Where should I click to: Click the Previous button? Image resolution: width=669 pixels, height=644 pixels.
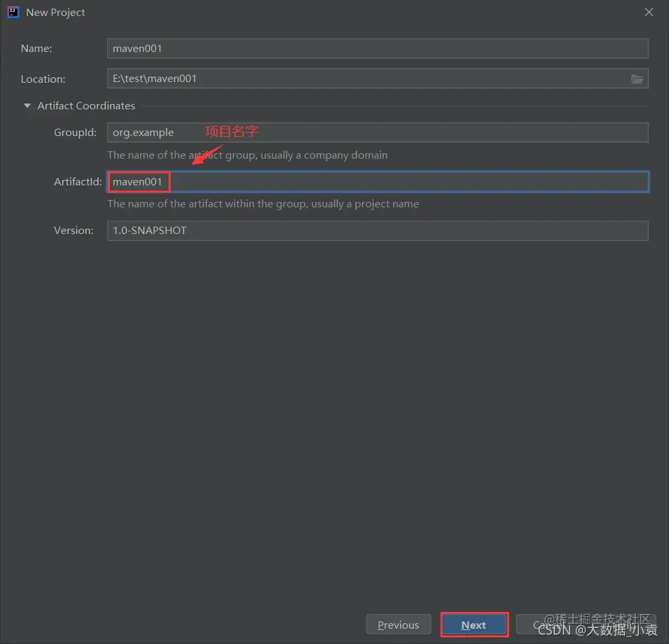click(398, 625)
